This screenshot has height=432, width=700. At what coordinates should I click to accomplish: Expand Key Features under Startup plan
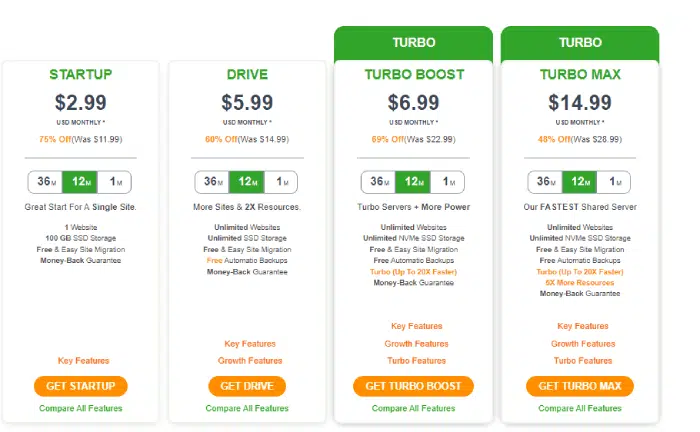pyautogui.click(x=83, y=361)
